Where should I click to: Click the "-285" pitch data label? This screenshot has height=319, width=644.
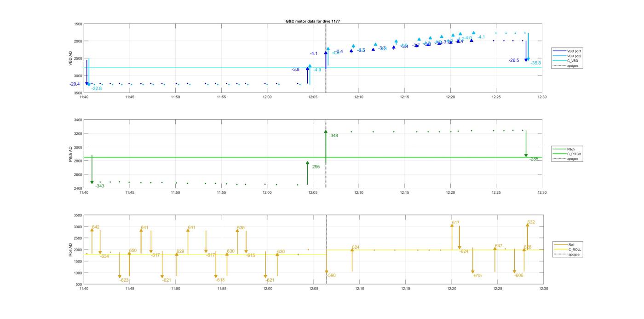534,159
